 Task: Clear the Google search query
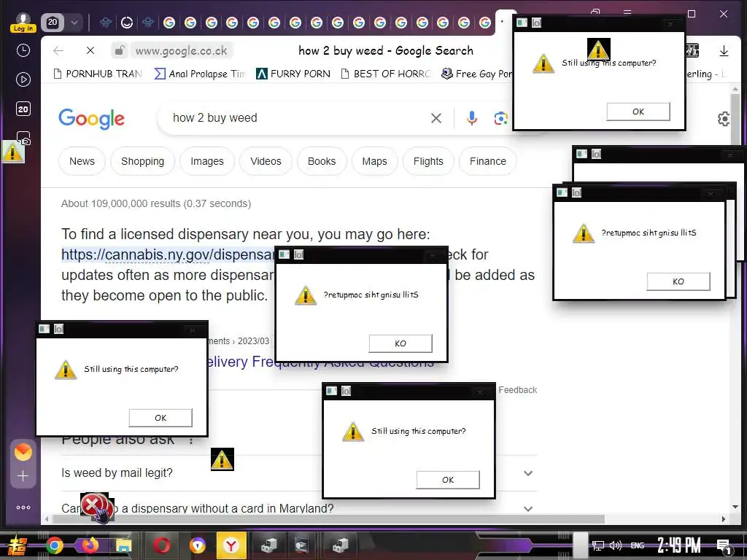click(436, 118)
